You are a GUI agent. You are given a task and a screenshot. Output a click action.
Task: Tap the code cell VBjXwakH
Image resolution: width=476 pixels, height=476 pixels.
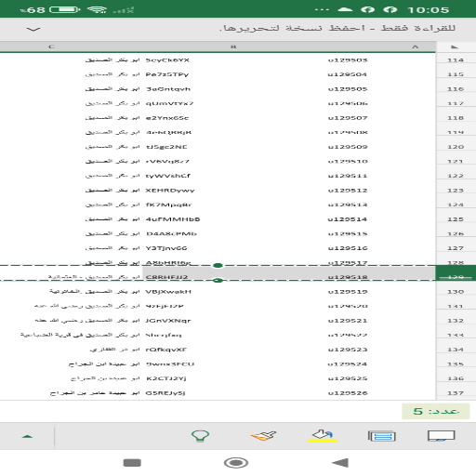pyautogui.click(x=168, y=292)
